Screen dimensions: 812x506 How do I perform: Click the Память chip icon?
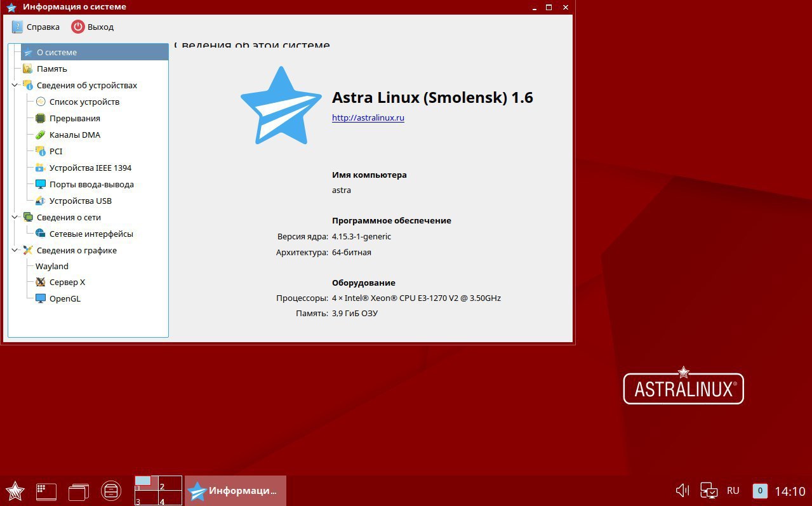click(28, 69)
